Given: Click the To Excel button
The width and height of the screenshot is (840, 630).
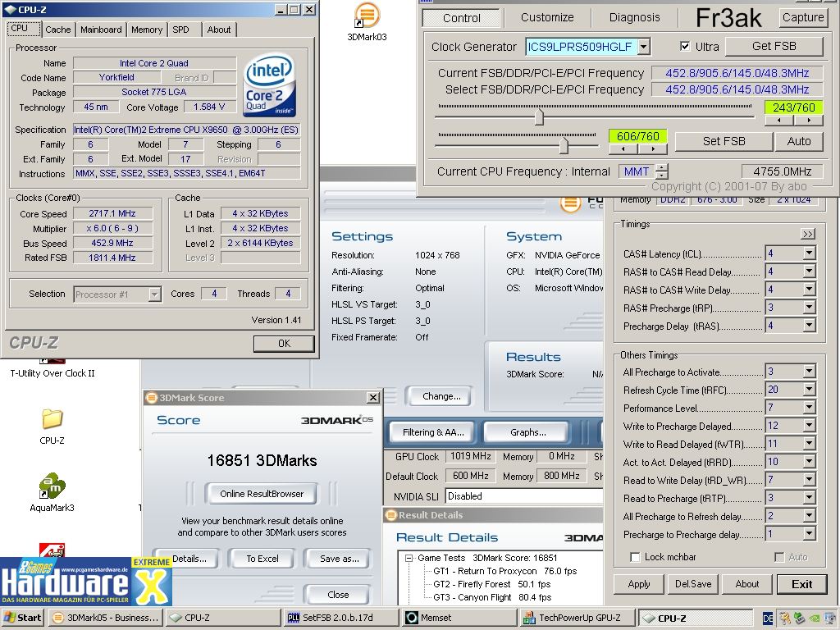Looking at the screenshot, I should (262, 558).
